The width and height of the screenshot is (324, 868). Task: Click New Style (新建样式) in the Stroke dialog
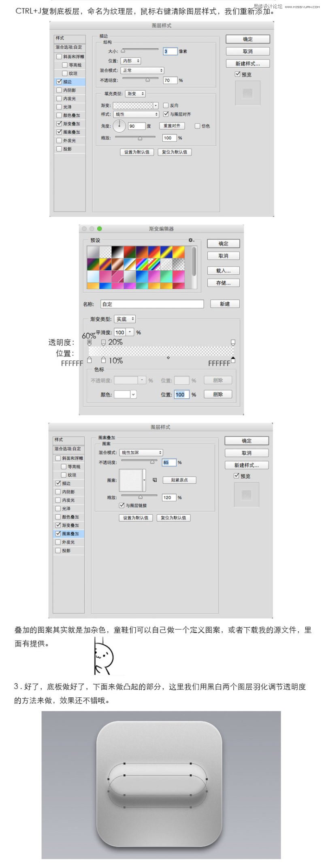tap(248, 64)
